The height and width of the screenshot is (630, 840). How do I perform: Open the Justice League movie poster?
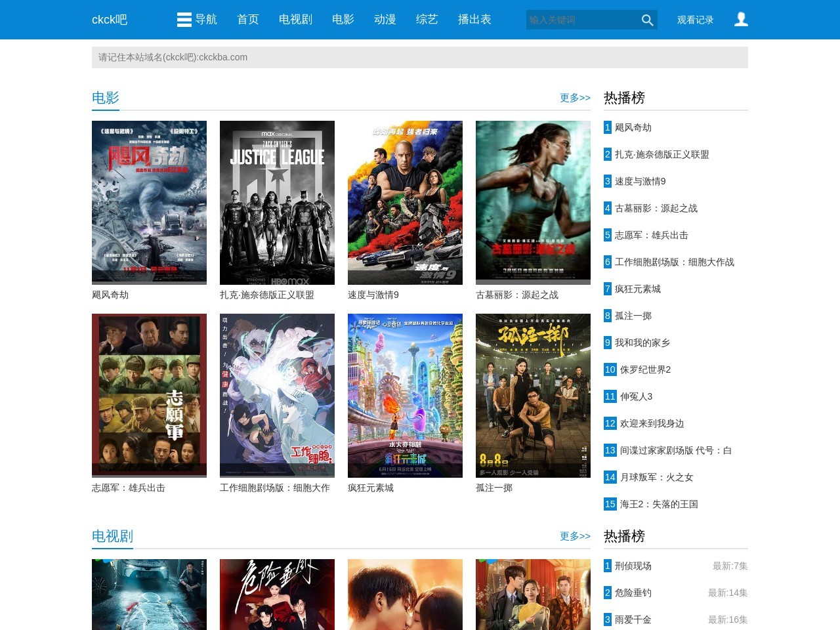pyautogui.click(x=277, y=203)
